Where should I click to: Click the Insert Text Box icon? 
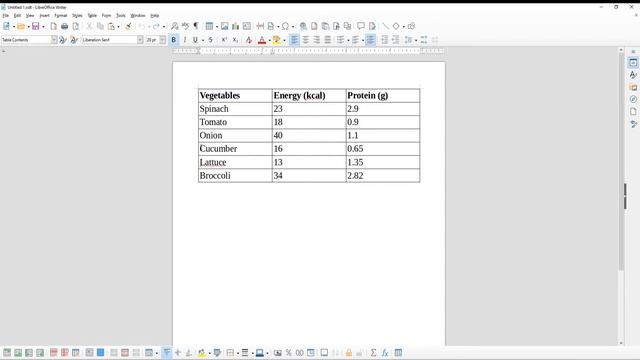coord(247,27)
